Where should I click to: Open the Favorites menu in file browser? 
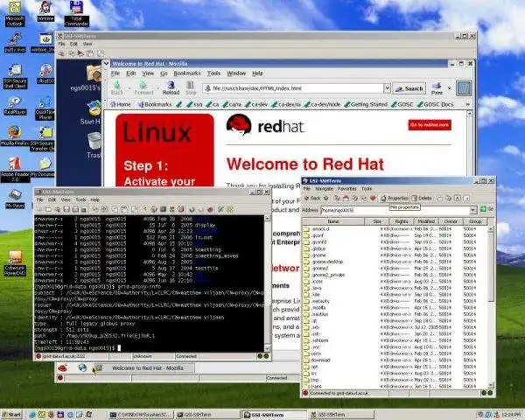pyautogui.click(x=346, y=189)
